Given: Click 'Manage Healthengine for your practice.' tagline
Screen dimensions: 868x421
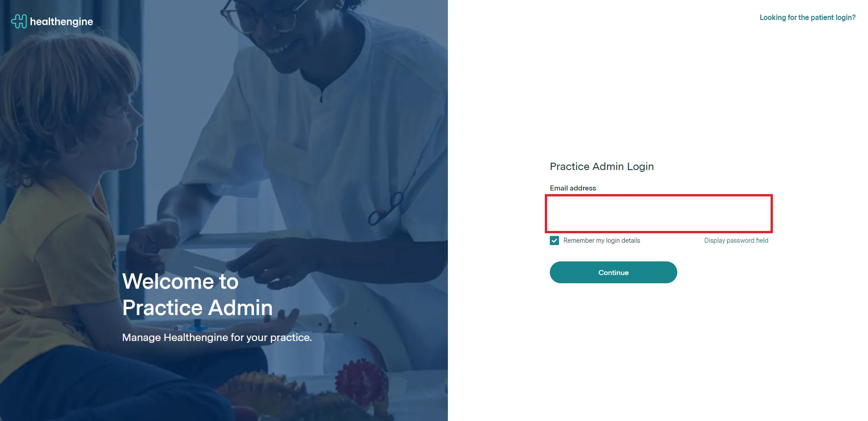Looking at the screenshot, I should (217, 337).
